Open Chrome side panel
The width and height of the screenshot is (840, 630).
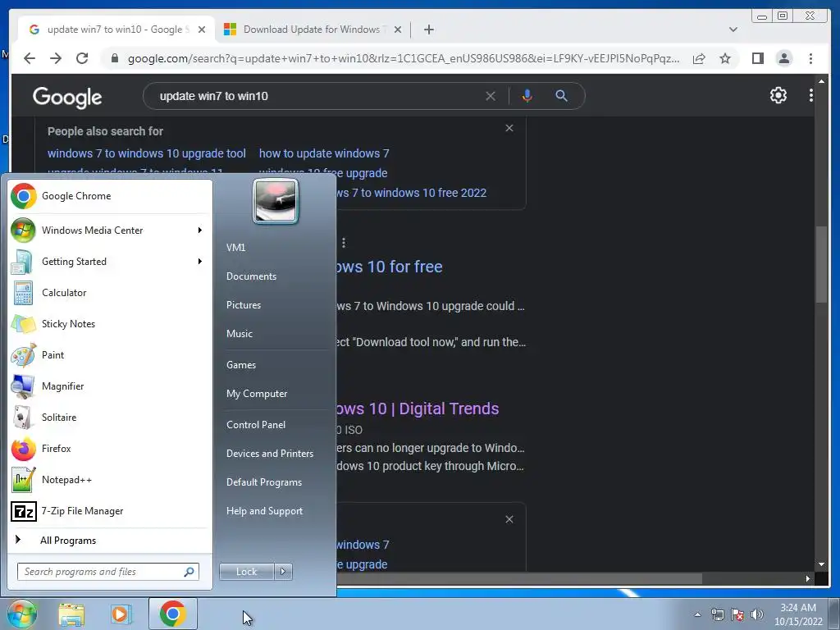[757, 58]
